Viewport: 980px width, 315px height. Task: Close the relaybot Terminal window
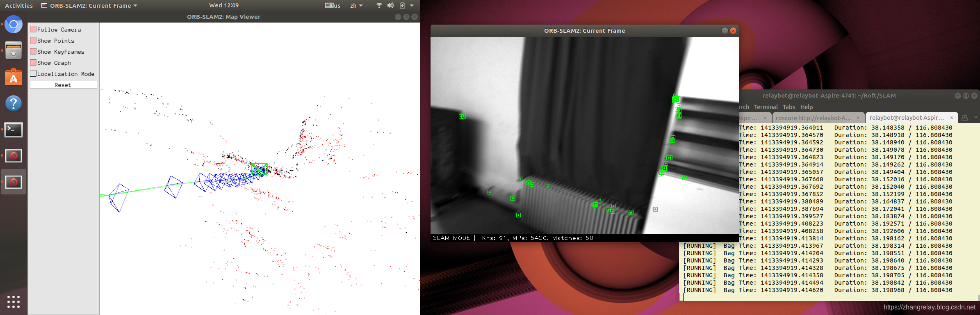click(974, 96)
